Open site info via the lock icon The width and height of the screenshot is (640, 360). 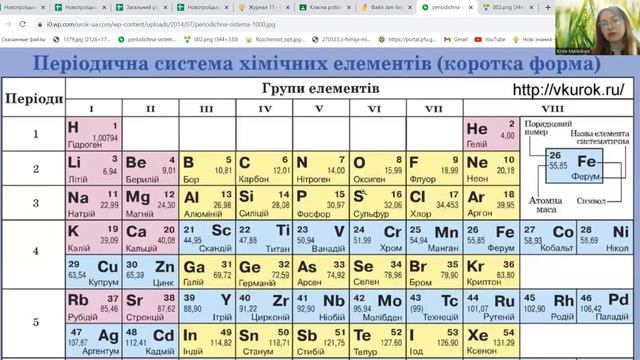pyautogui.click(x=40, y=24)
